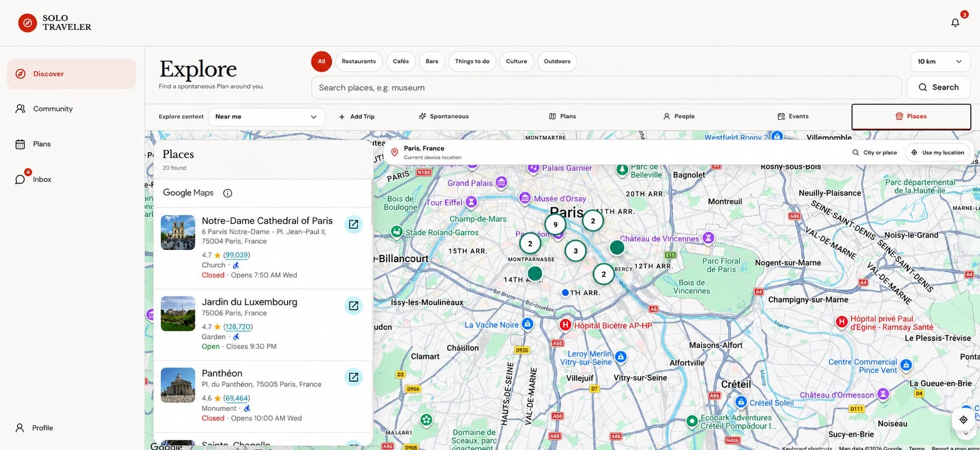
Task: Select the Places tab
Action: coord(911,116)
